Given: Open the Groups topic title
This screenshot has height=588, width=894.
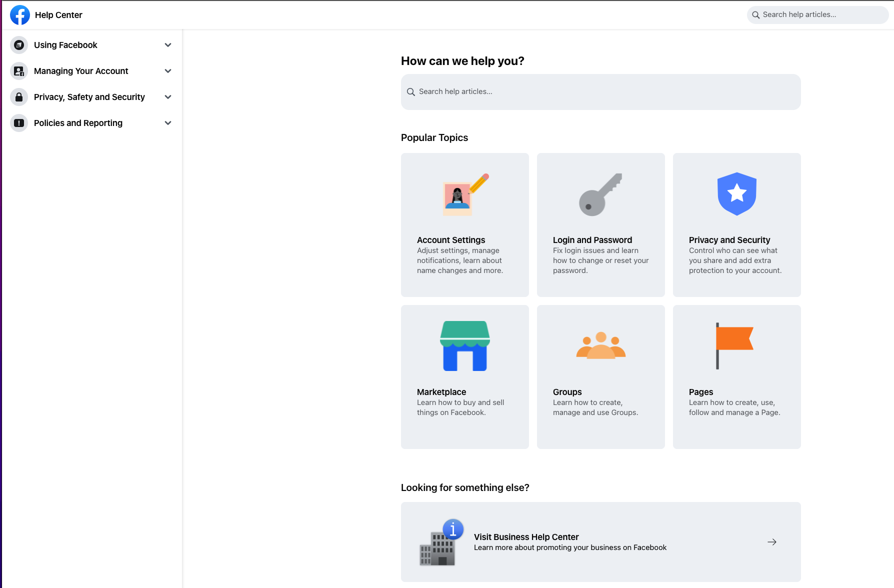Looking at the screenshot, I should click(x=567, y=392).
